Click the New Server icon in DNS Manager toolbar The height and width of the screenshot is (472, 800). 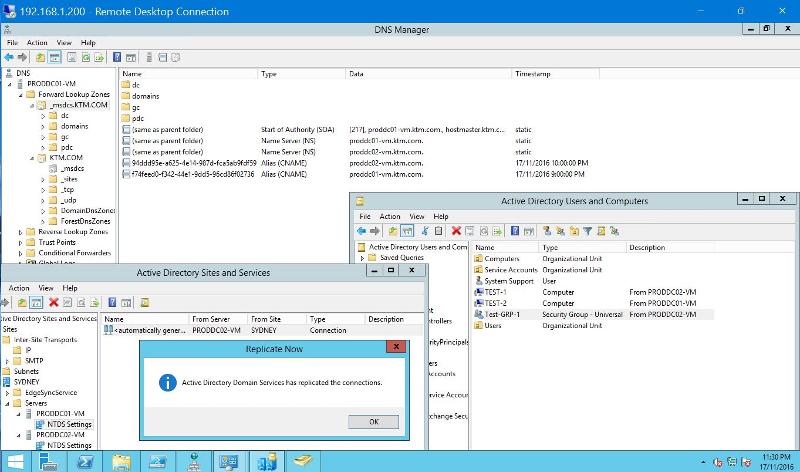(x=149, y=57)
